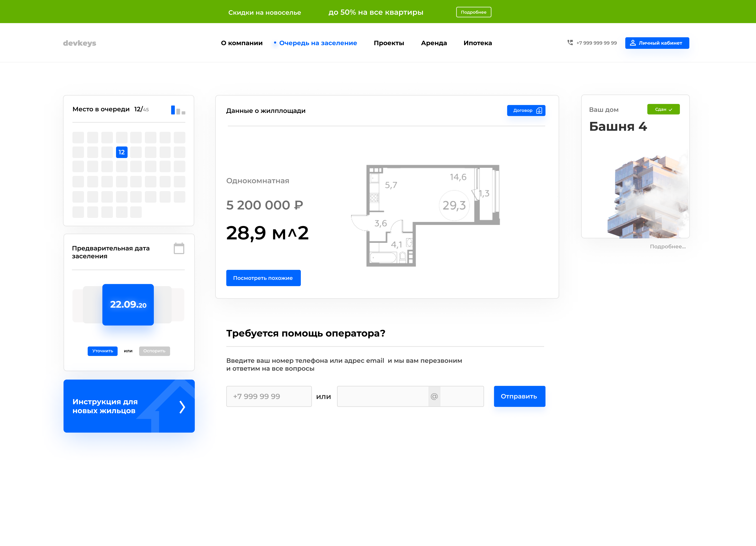The width and height of the screenshot is (756, 546).
Task: Click the devkeys logo
Action: coord(80,43)
